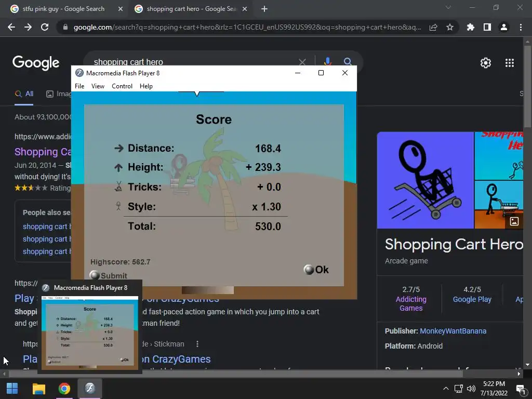The height and width of the screenshot is (399, 532).
Task: Select the Images results tab
Action: pos(58,94)
